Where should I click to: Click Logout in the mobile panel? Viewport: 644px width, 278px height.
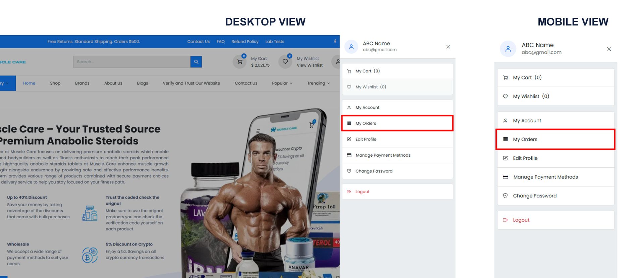(556, 220)
